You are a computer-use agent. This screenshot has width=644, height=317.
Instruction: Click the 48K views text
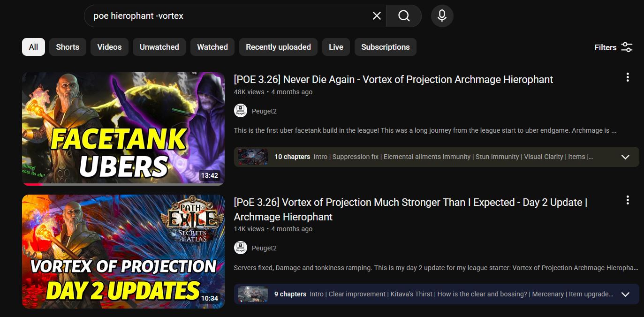(249, 92)
